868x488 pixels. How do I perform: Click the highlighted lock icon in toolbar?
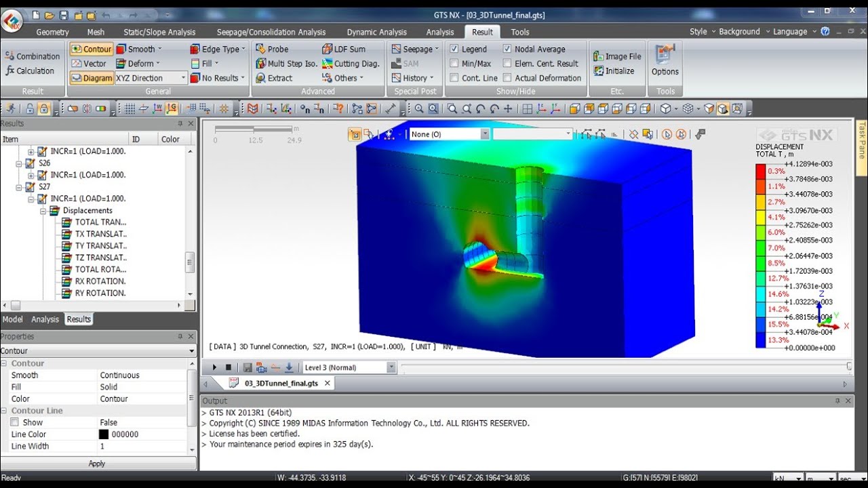pos(44,108)
